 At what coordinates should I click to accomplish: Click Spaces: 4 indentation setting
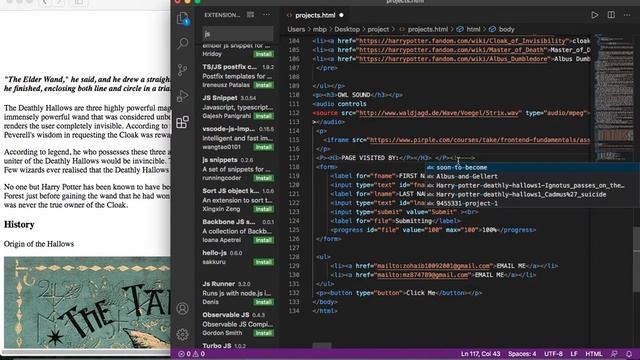pos(522,354)
